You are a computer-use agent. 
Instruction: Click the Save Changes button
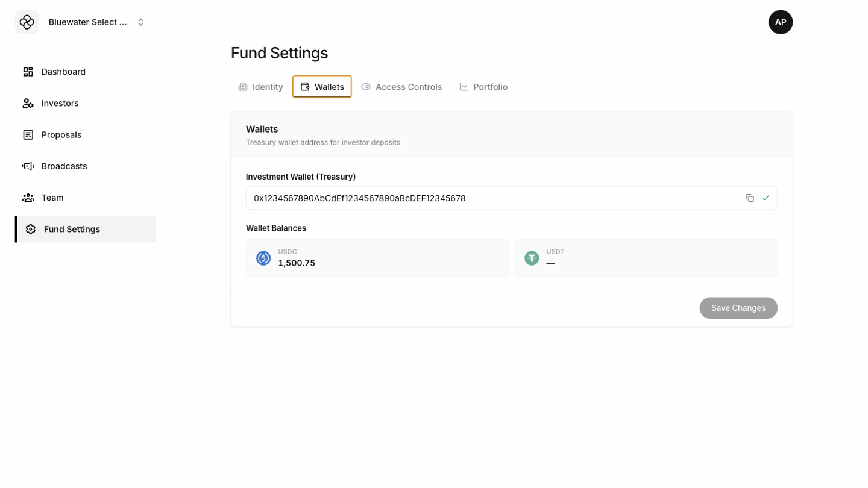pos(738,308)
